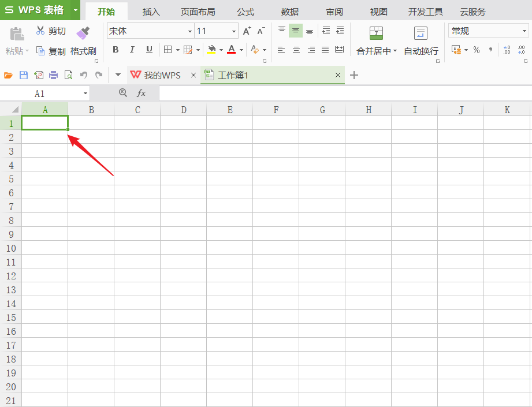Expand quick access toolbar customize arrow
Image resolution: width=532 pixels, height=407 pixels.
[118, 75]
